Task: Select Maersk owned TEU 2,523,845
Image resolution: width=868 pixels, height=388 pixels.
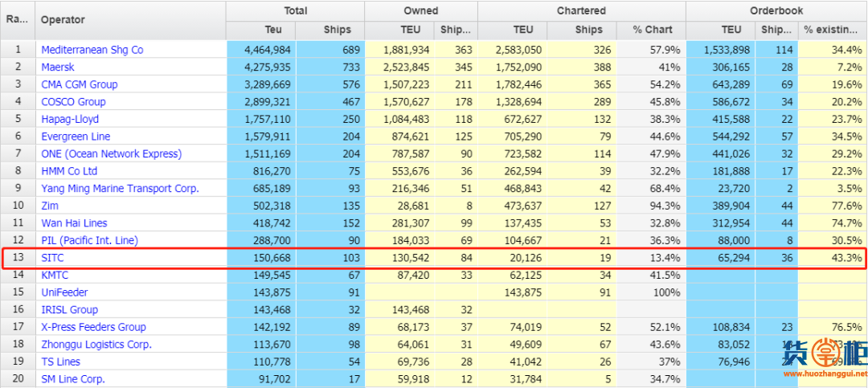Action: coord(399,67)
